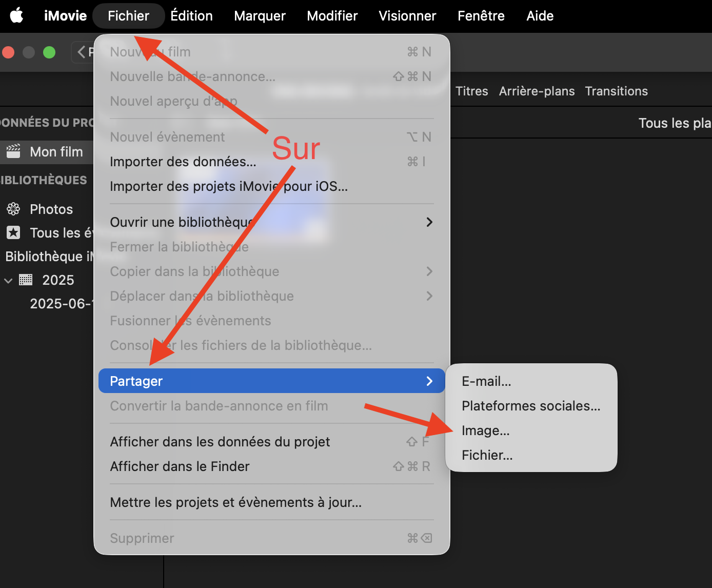Select Fichier… in the Partager submenu

531,455
